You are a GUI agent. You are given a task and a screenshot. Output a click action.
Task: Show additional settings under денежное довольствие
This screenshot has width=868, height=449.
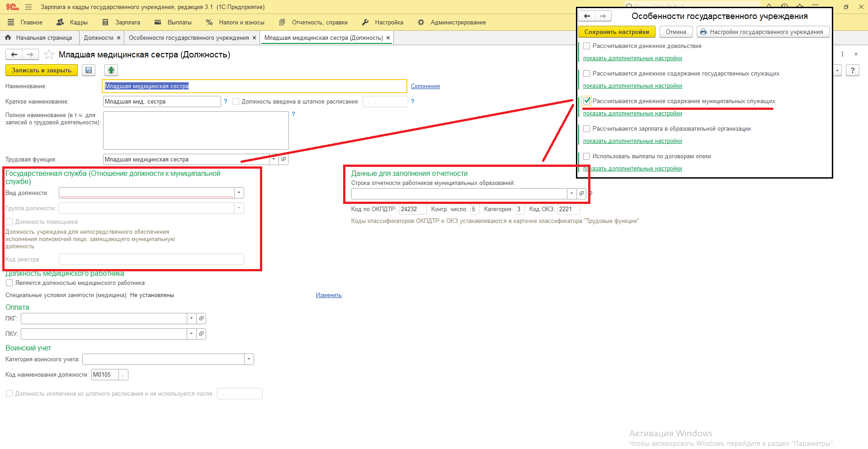click(632, 58)
